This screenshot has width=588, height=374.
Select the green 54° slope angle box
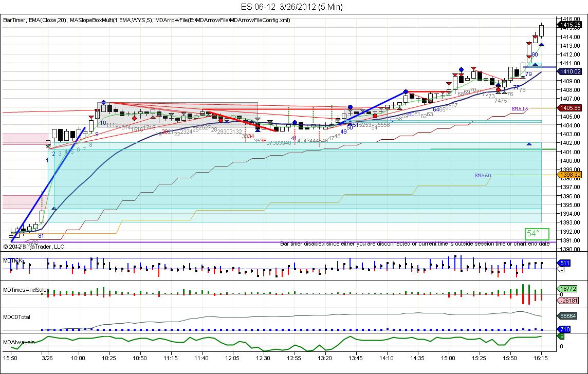537,234
